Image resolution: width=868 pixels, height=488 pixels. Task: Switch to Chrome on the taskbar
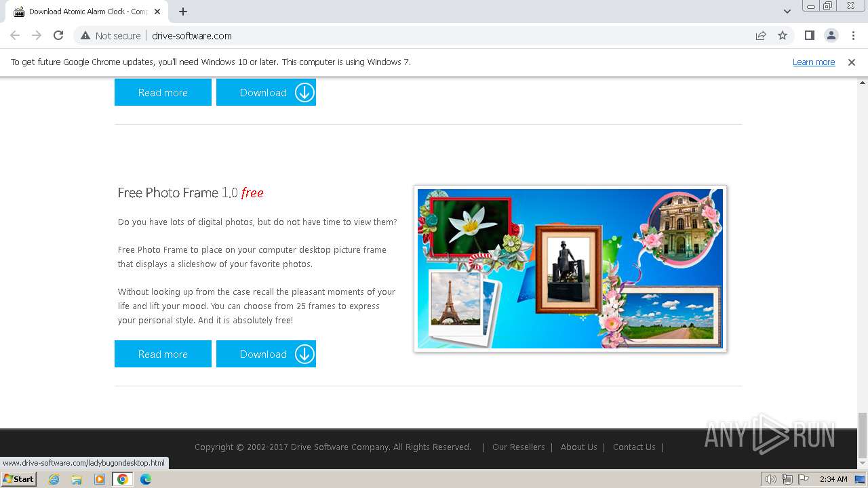point(123,479)
